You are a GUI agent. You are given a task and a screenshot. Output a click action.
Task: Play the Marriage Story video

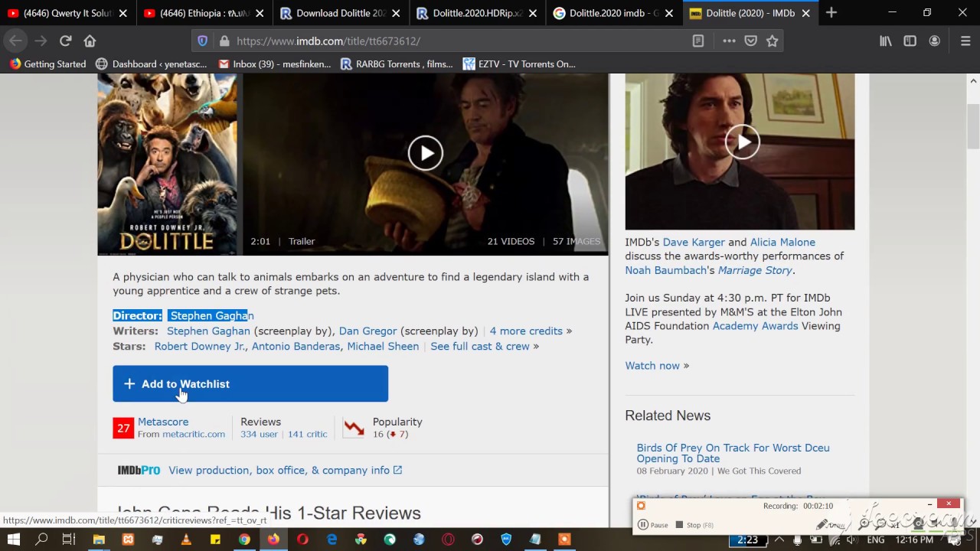[742, 142]
